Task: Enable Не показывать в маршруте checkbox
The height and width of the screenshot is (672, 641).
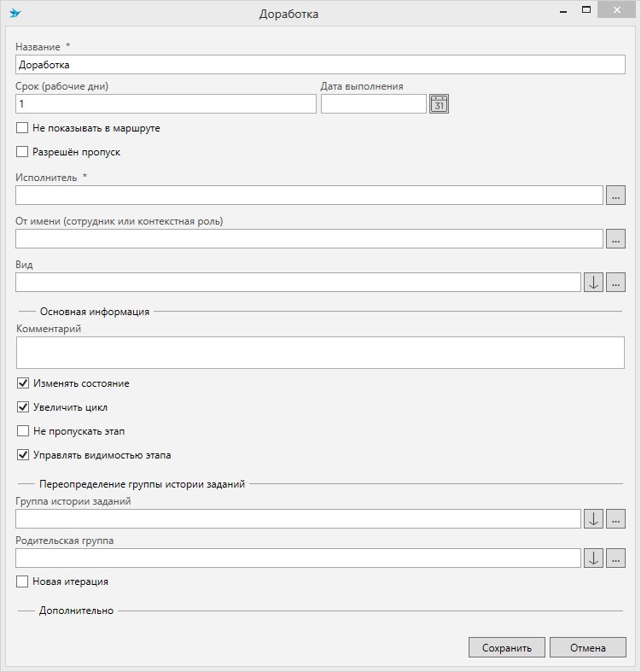Action: (23, 128)
